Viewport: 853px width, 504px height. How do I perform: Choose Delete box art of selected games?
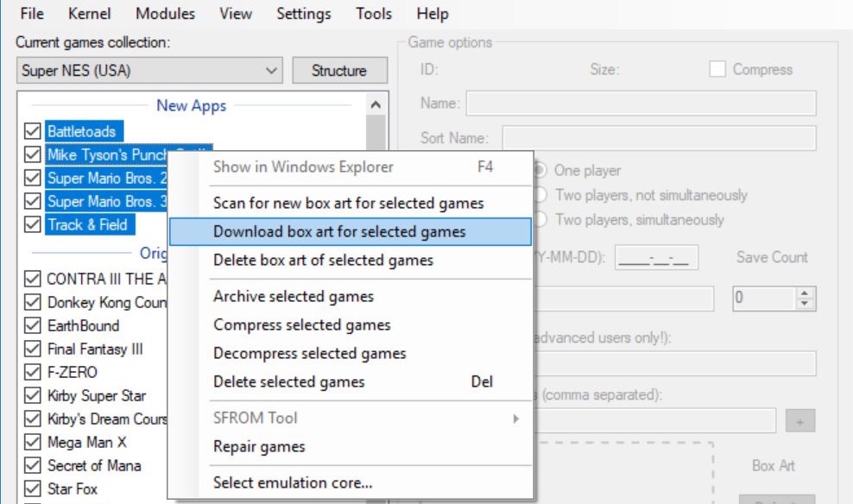click(351, 261)
